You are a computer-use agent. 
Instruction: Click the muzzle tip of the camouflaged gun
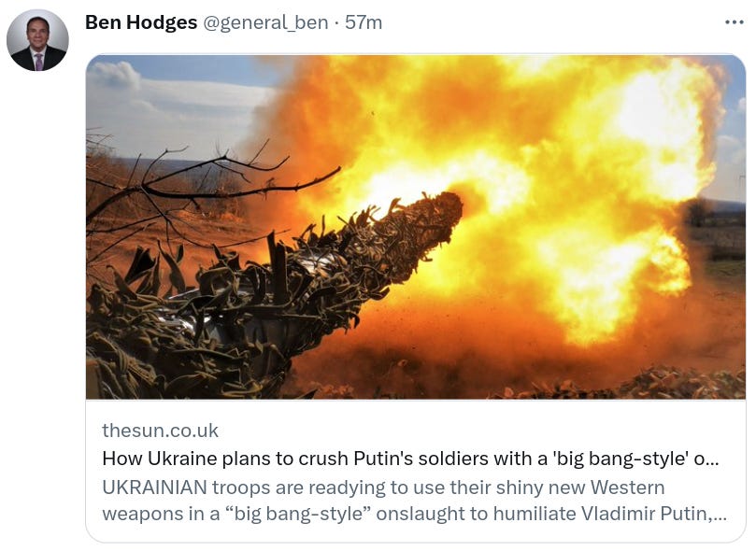coord(446,209)
